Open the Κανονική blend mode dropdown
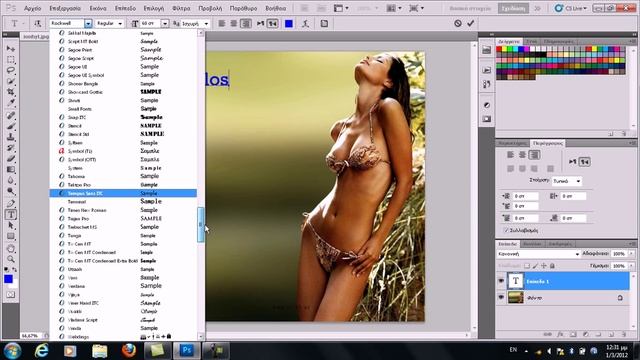The width and height of the screenshot is (640, 360). pyautogui.click(x=538, y=254)
